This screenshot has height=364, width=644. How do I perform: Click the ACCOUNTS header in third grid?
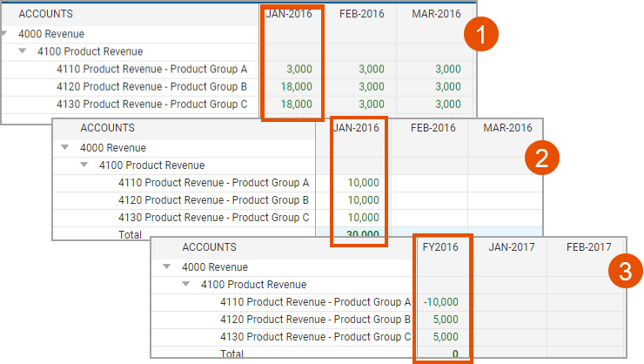(209, 247)
